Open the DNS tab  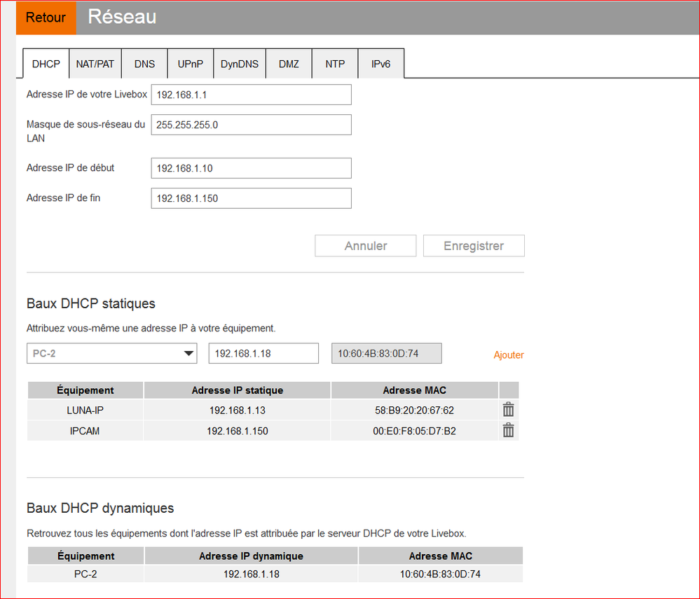(x=144, y=64)
